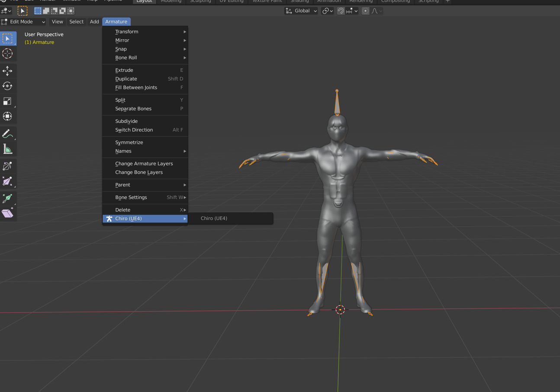
Task: Open the Edit Mode dropdown
Action: click(x=24, y=22)
